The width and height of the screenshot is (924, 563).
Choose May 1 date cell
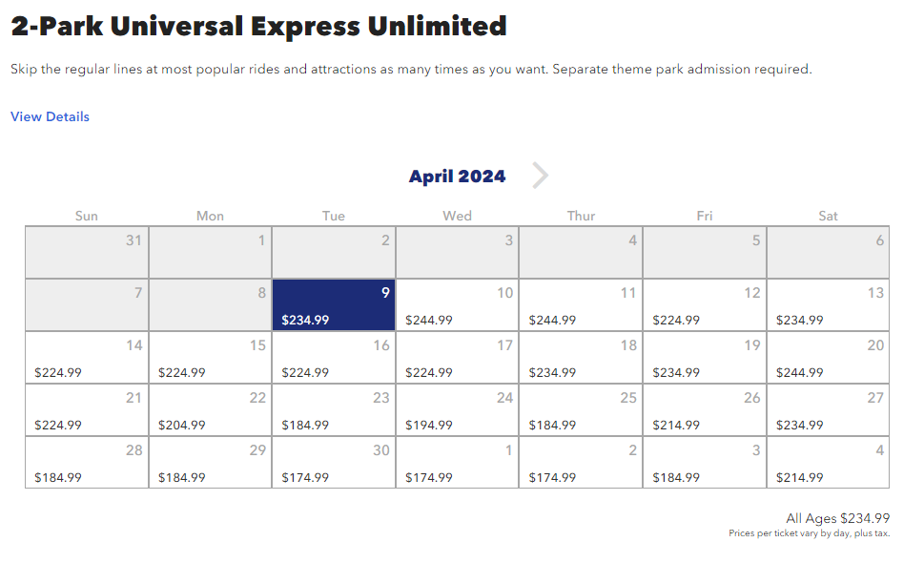click(457, 463)
